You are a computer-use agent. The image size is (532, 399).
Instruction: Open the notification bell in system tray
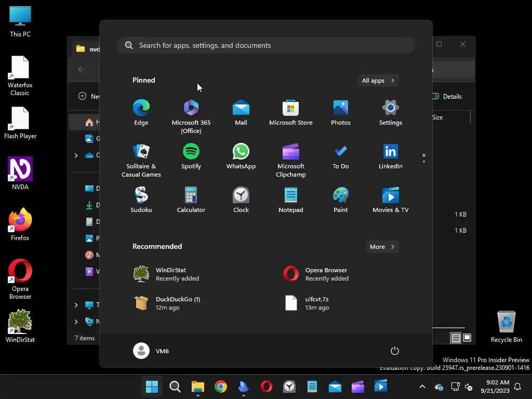(x=518, y=387)
